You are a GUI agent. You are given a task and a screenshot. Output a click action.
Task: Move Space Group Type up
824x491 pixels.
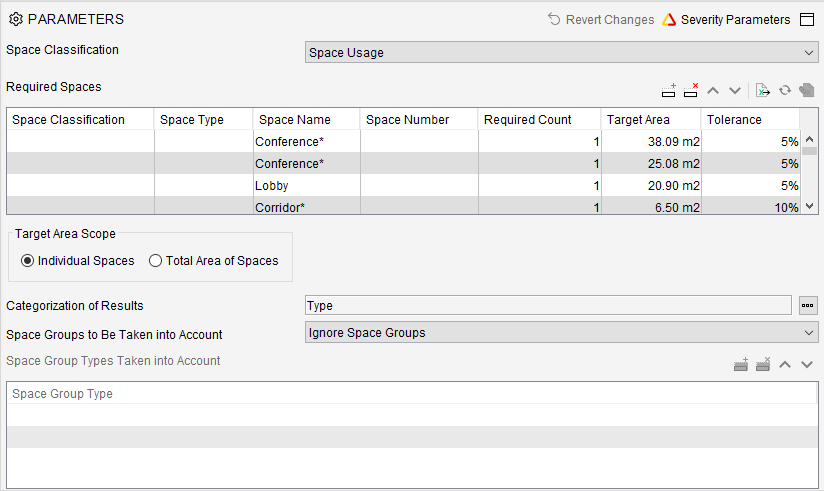click(x=785, y=364)
